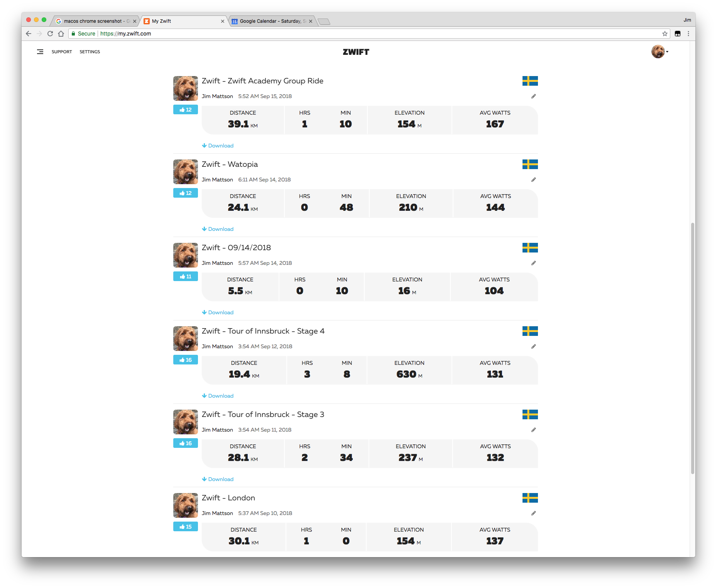Click the ZWIFT logo

(356, 52)
